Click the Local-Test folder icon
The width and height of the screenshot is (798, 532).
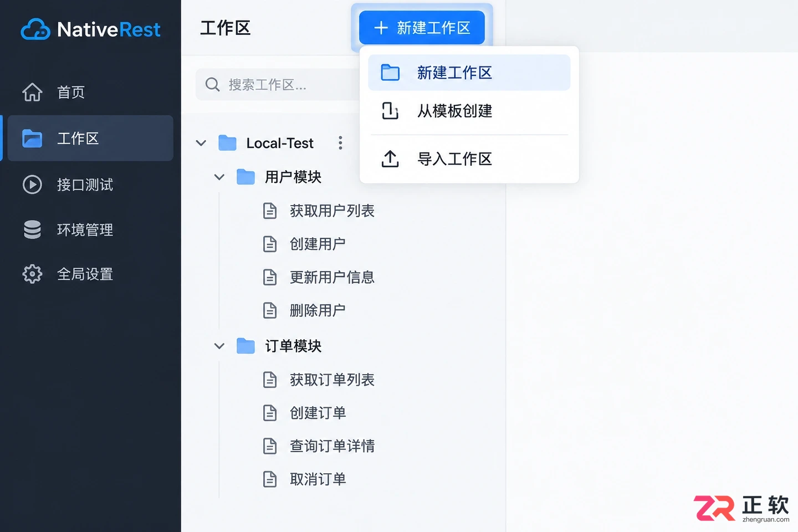click(227, 143)
